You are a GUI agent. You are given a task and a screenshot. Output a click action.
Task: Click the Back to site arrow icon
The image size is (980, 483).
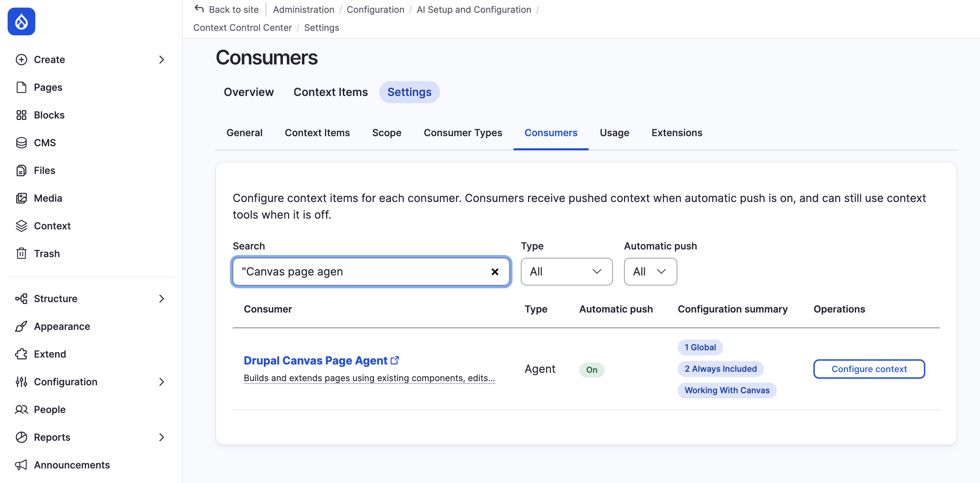point(199,9)
